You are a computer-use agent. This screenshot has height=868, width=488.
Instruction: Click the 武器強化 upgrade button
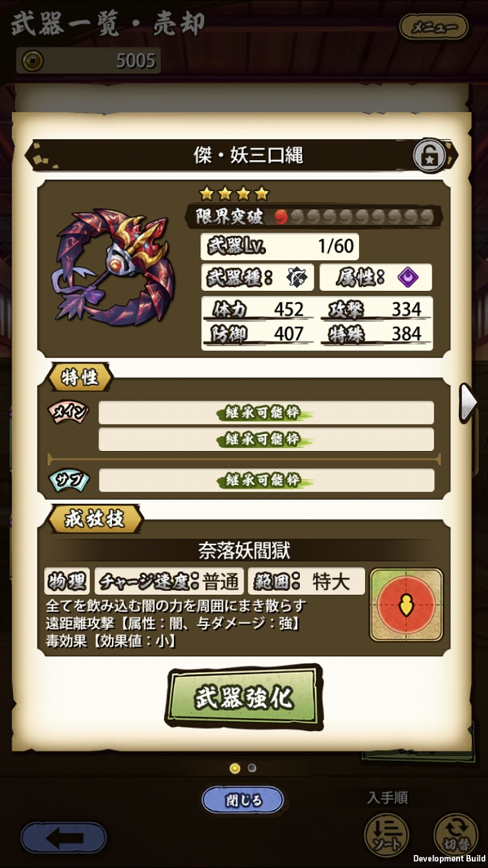point(244,697)
